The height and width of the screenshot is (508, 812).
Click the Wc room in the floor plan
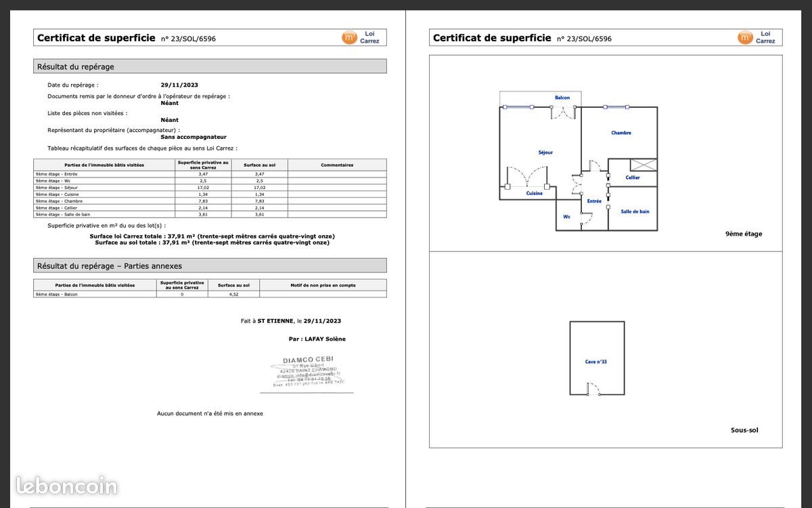click(x=567, y=217)
